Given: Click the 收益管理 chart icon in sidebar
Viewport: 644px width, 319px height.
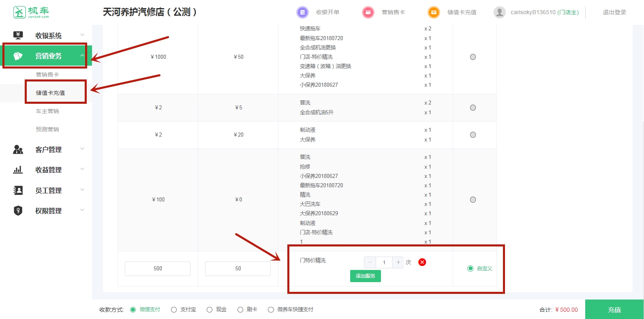Looking at the screenshot, I should (18, 170).
